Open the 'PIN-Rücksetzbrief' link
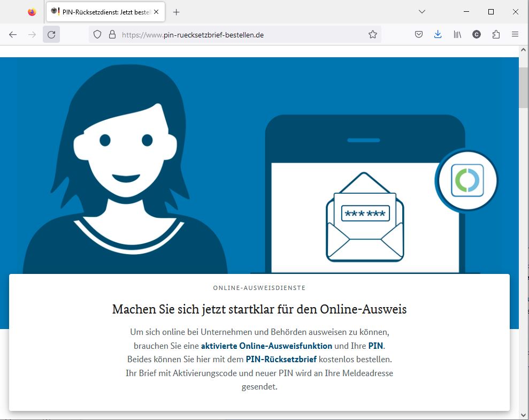 [281, 360]
